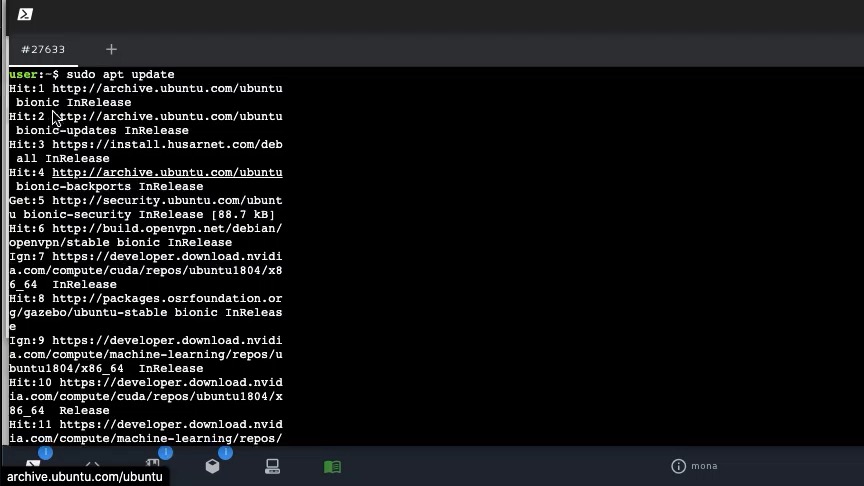Switch to terminal tab #27633
The width and height of the screenshot is (864, 486).
pos(43,50)
